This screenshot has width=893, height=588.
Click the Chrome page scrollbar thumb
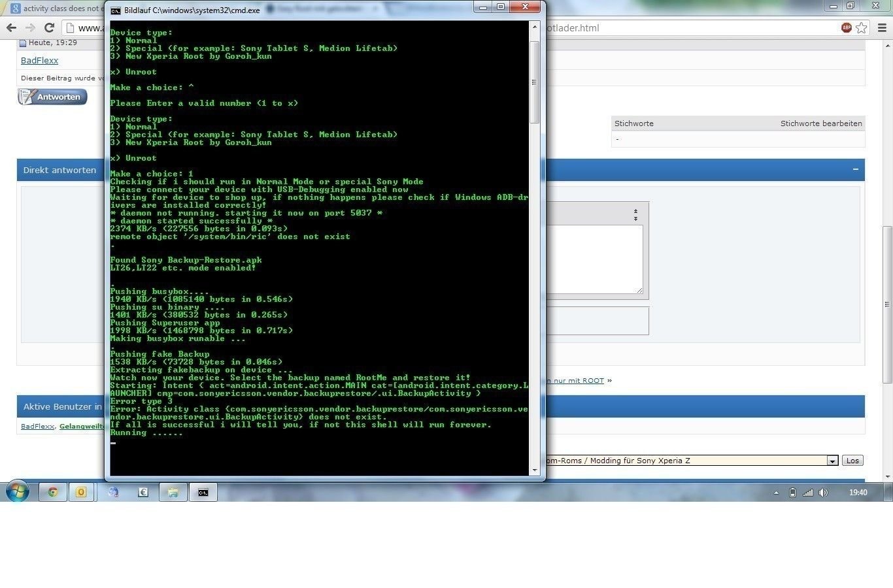[887, 304]
